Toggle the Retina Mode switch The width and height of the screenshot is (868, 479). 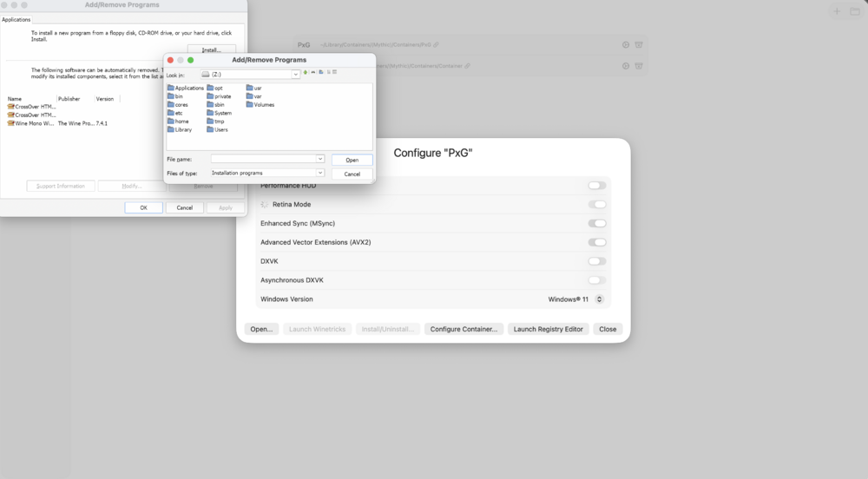point(597,205)
